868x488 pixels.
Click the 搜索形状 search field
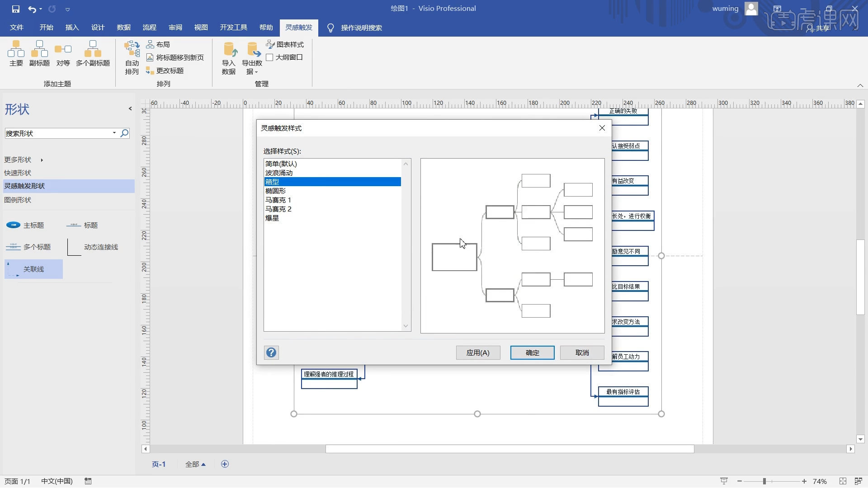[59, 133]
